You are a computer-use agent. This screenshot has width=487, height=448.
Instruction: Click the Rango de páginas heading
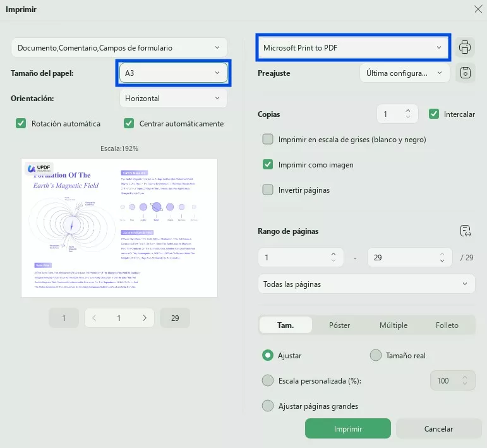tap(288, 231)
